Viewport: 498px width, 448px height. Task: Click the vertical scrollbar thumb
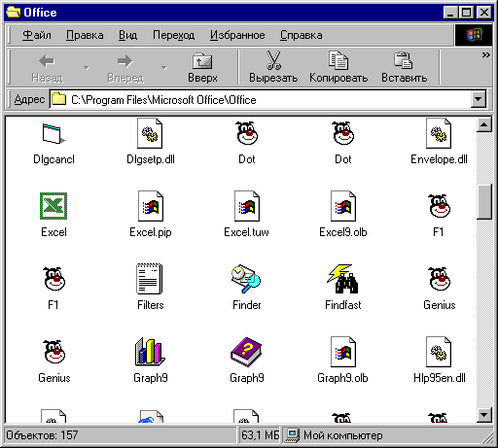pos(484,202)
